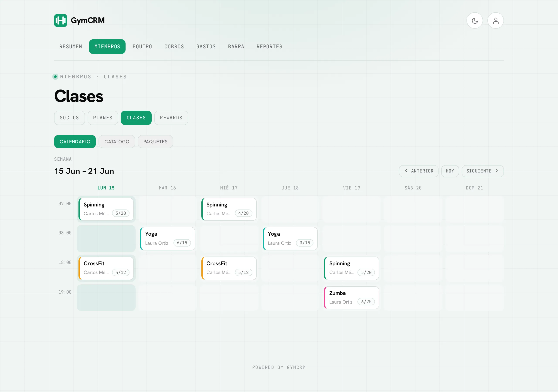
Task: Click the 6/25 capacity badge on Zumba
Action: (366, 302)
